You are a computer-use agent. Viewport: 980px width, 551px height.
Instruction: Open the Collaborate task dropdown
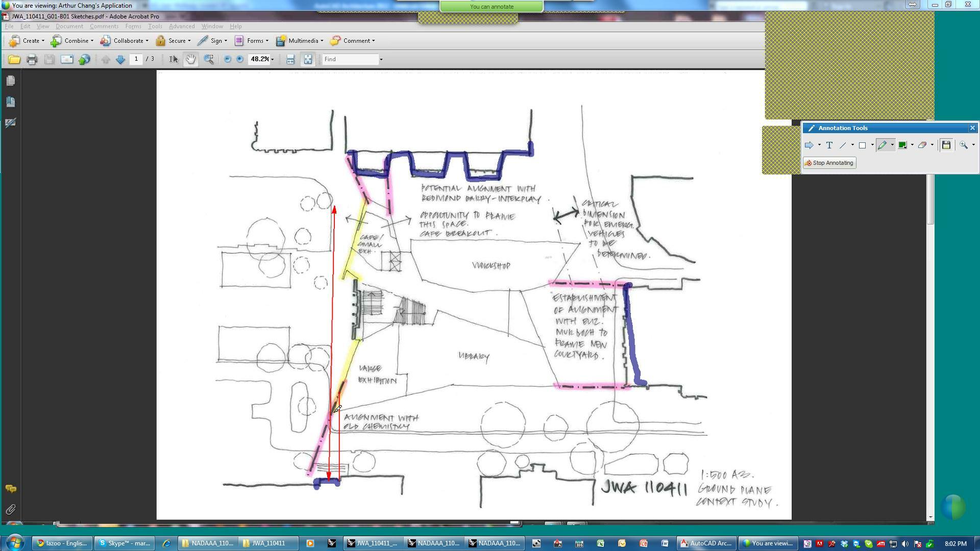(x=124, y=41)
